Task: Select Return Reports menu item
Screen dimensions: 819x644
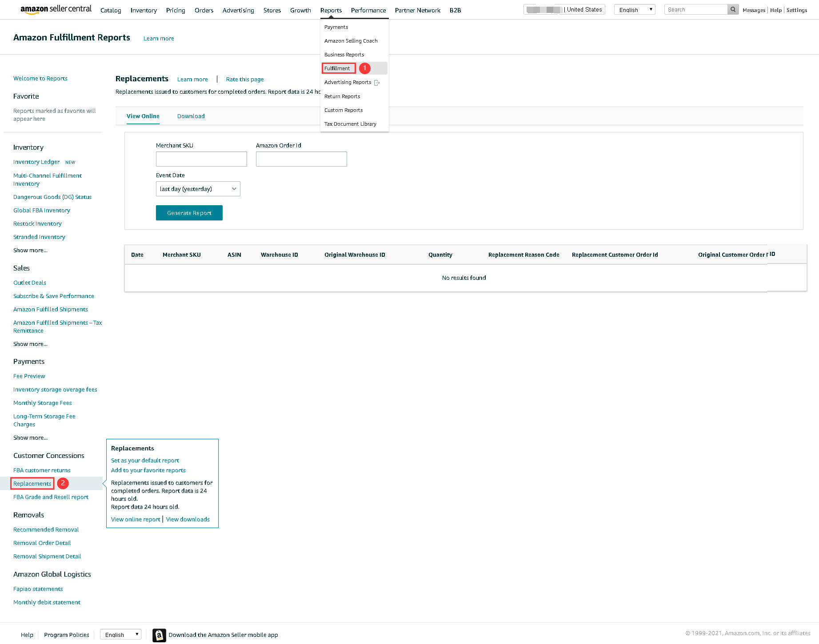Action: [342, 96]
